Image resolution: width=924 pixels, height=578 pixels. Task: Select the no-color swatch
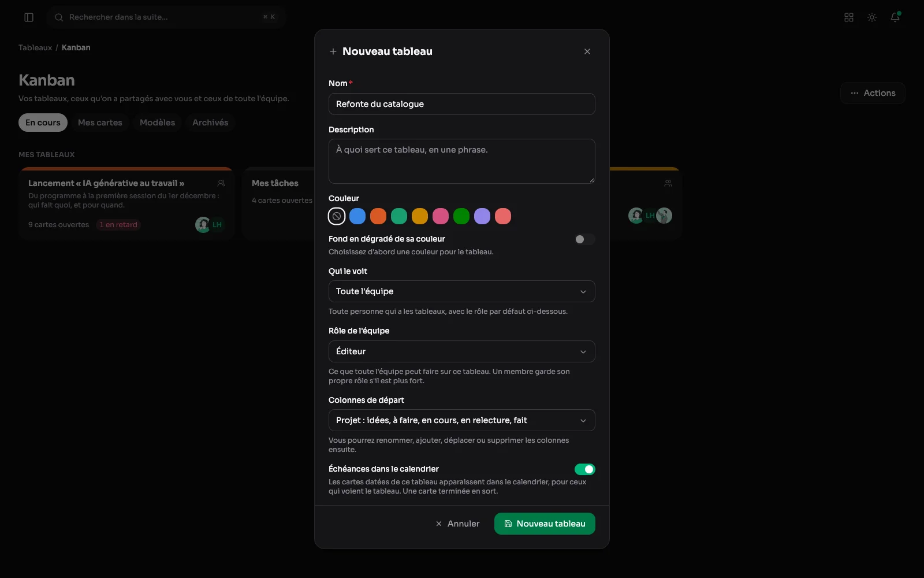pyautogui.click(x=337, y=216)
